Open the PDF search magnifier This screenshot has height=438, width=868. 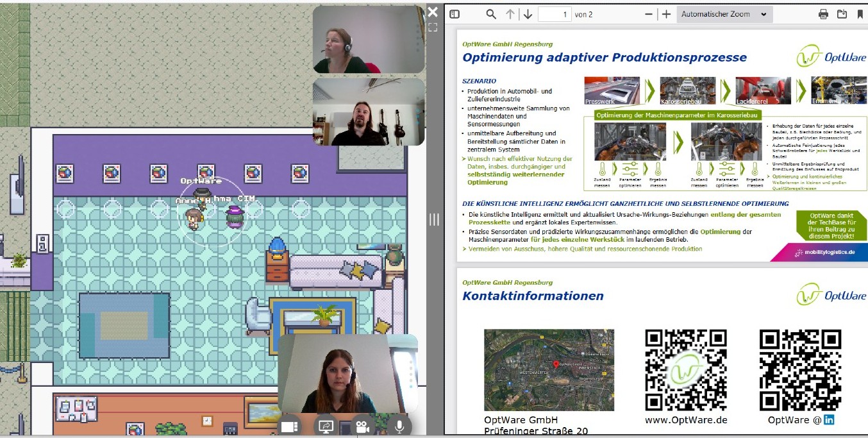pos(491,14)
